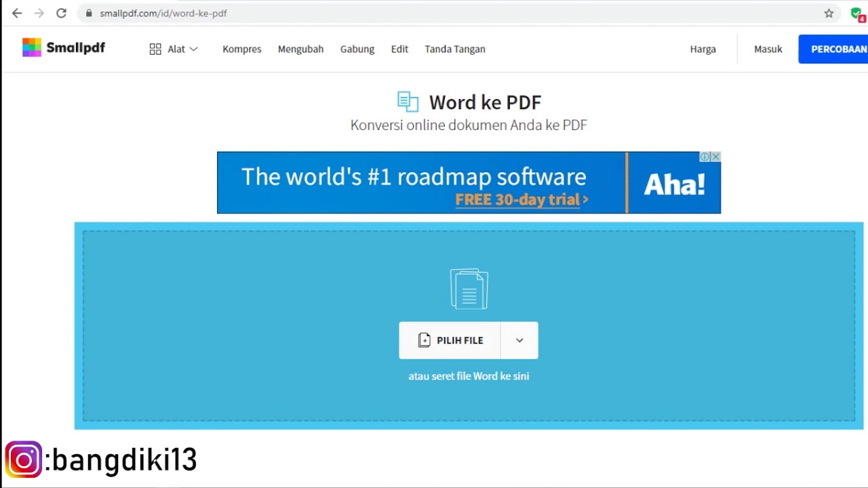This screenshot has width=868, height=488.
Task: Click the Alat grid icon
Action: point(155,49)
